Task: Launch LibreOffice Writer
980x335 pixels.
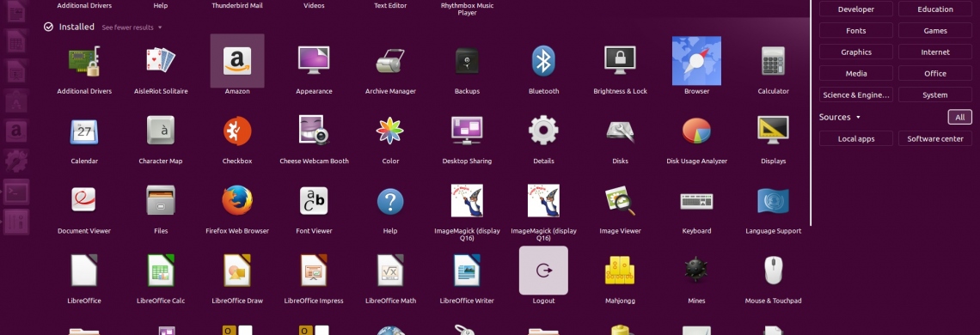Action: point(467,271)
